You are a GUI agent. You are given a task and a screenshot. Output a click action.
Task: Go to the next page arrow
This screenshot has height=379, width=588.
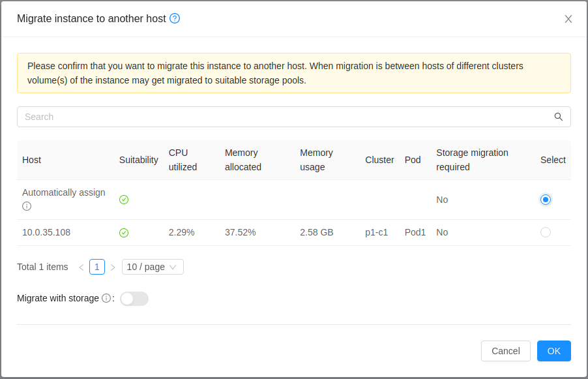pos(113,267)
